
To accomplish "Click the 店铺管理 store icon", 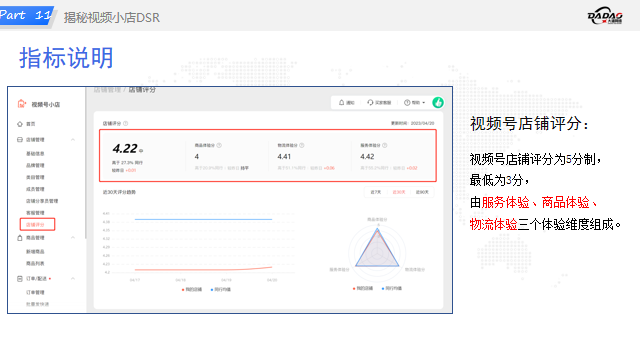I will (x=20, y=140).
